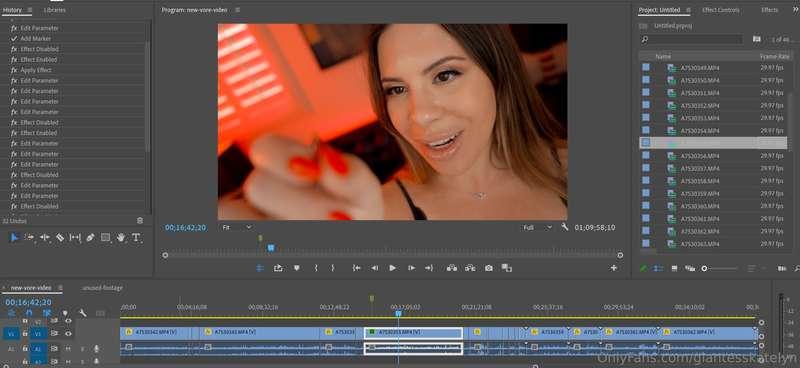800x368 pixels.
Task: Open Program monitor panel menu
Action: click(x=237, y=10)
